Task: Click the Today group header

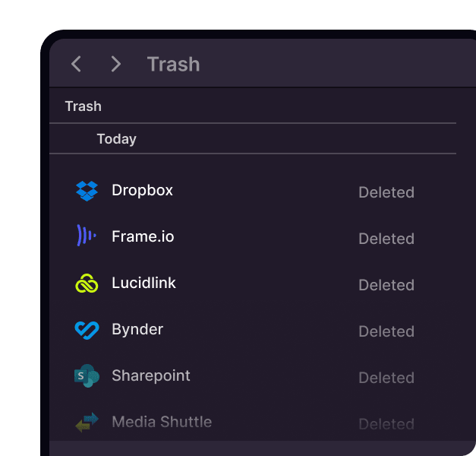Action: point(116,139)
